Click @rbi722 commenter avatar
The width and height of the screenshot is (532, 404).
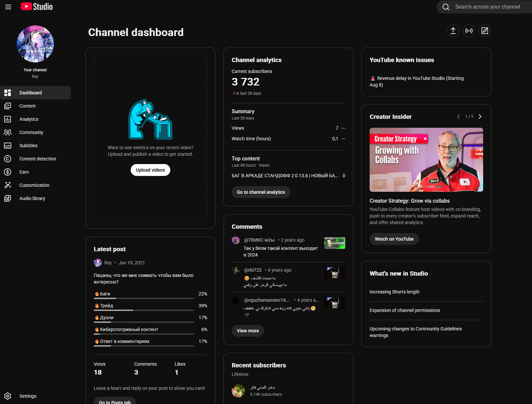click(x=236, y=270)
